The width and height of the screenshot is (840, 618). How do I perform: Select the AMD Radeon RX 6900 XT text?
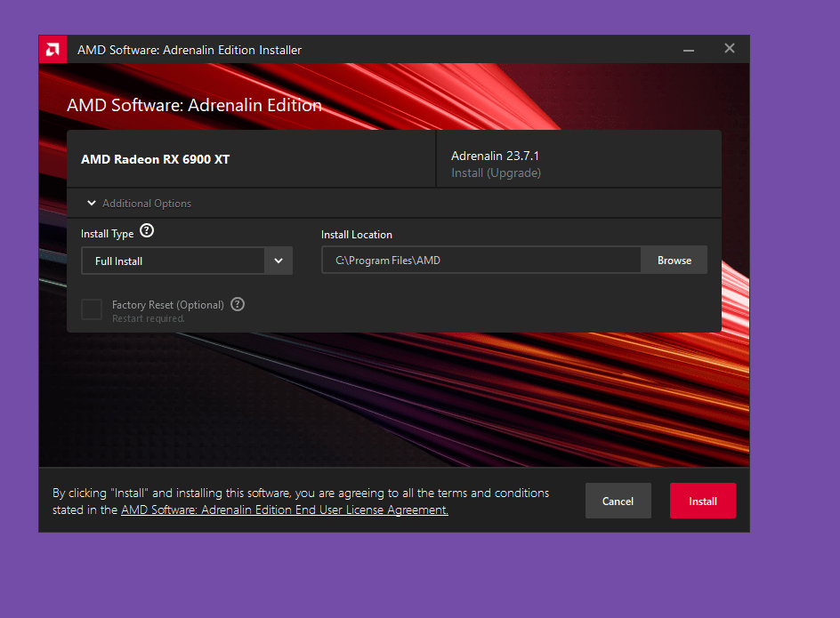coord(156,159)
